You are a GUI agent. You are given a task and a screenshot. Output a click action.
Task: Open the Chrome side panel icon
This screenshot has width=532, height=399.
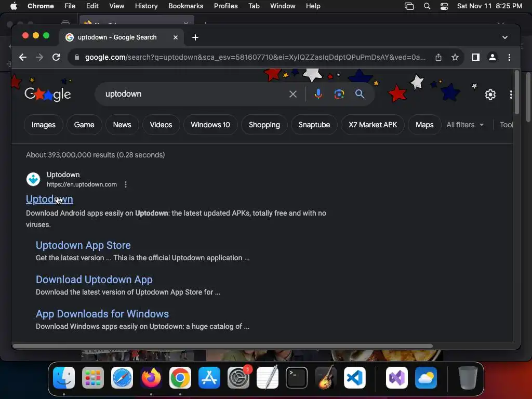pyautogui.click(x=476, y=57)
